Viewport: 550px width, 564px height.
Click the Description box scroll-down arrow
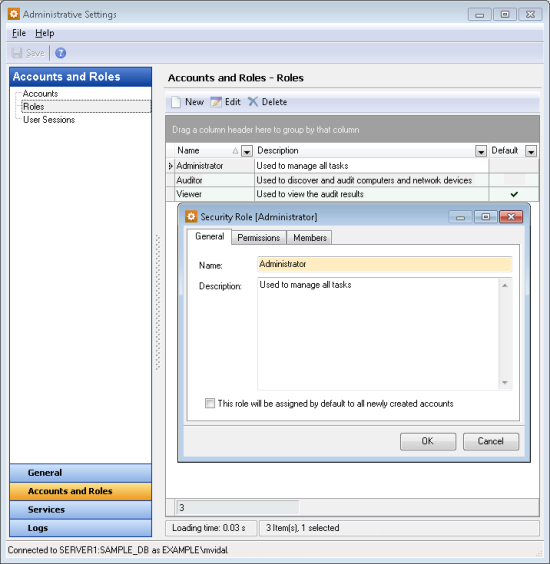tap(505, 383)
